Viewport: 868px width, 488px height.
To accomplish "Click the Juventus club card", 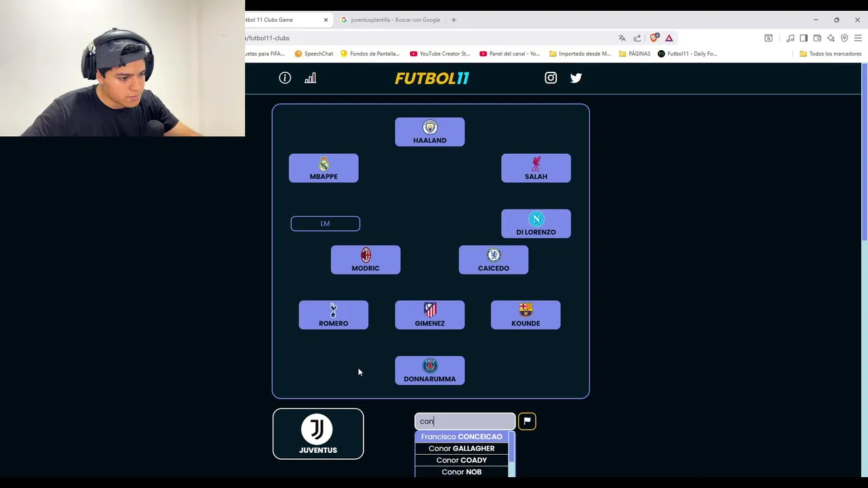I will 318,434.
